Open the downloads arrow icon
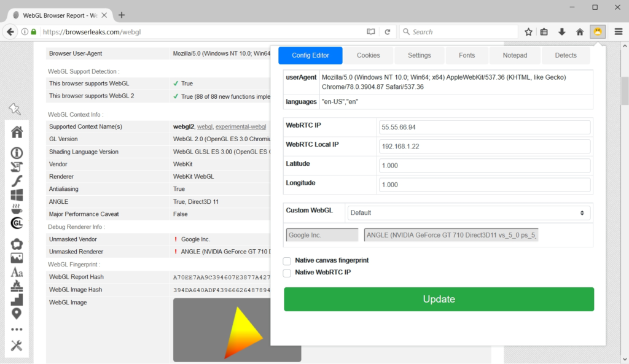This screenshot has height=364, width=629. [561, 32]
